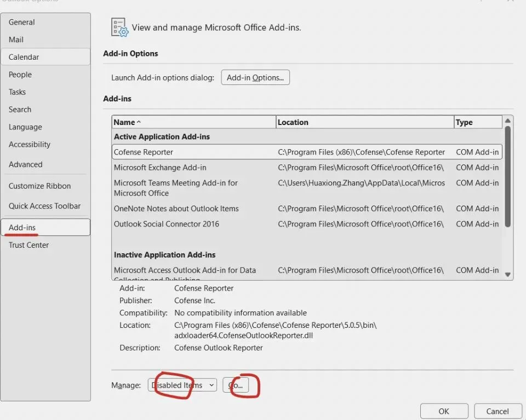The height and width of the screenshot is (420, 526).
Task: Open the Manage dropdown showing Disabled Items
Action: (182, 385)
